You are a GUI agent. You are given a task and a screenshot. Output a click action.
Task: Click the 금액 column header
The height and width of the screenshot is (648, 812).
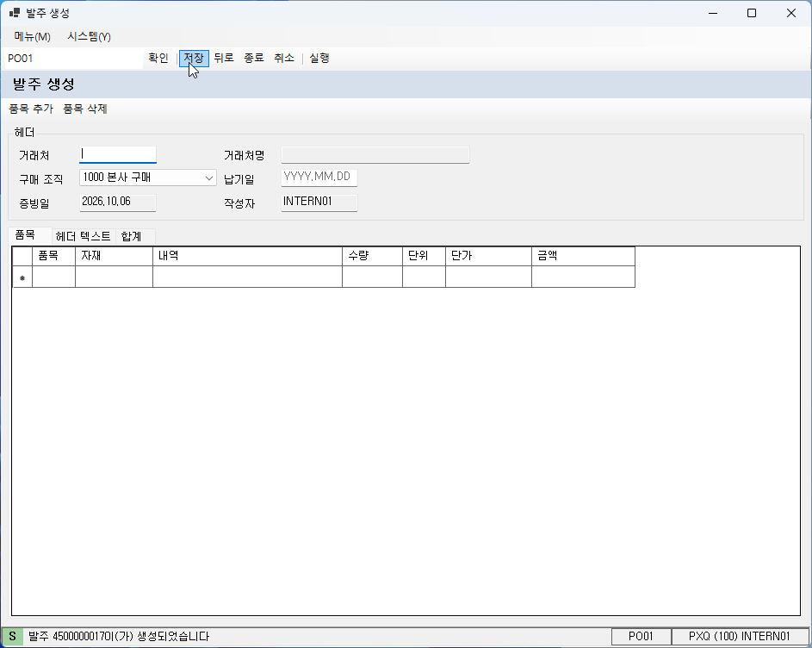click(x=583, y=256)
